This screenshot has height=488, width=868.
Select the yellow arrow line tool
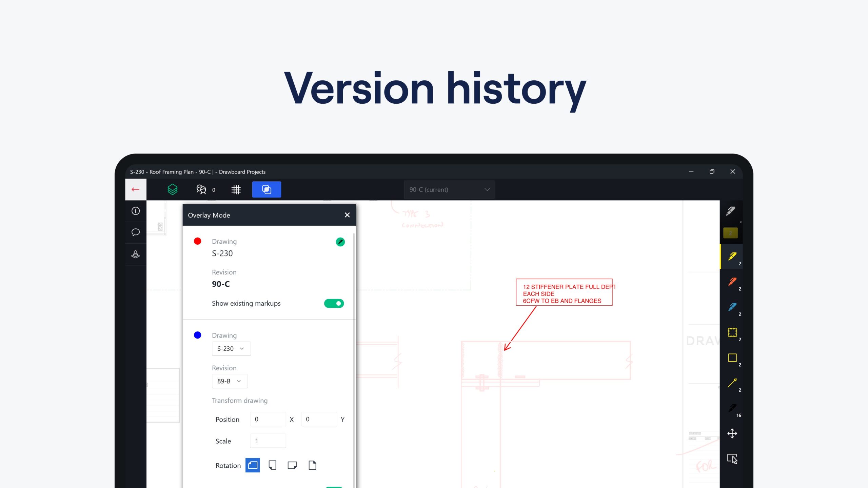[x=732, y=383]
